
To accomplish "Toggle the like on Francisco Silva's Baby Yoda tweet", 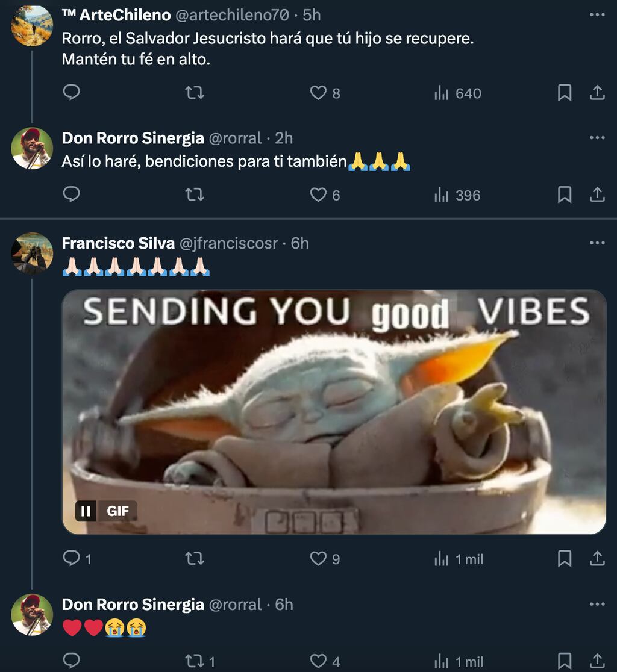I will [x=319, y=559].
